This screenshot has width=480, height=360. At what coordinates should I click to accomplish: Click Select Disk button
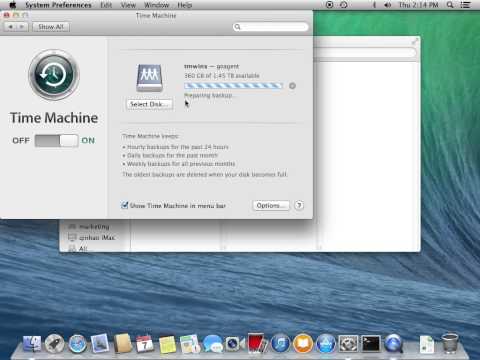(150, 104)
